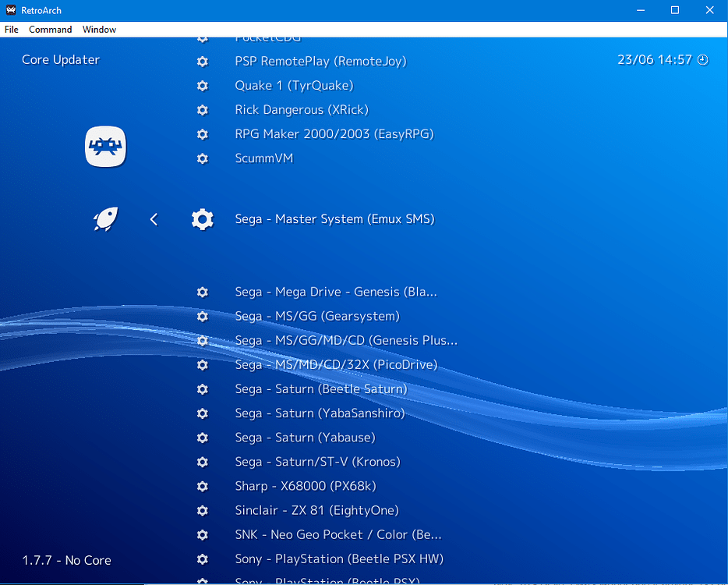Click gear icon beside Beetle Saturn

pos(203,389)
